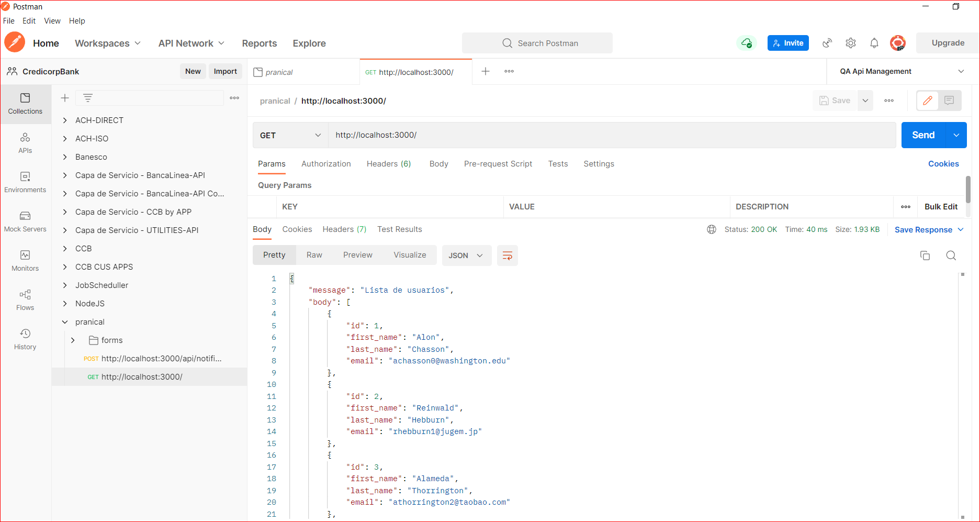Open the QA Api Management environment dropdown
This screenshot has height=522, width=980.
(x=902, y=71)
